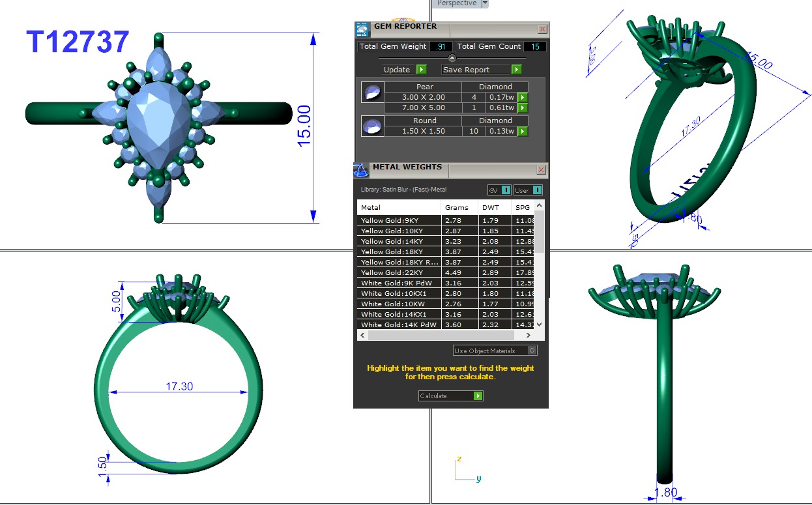Screen dimensions: 812x505
Task: Click the Save Report button
Action: [476, 70]
